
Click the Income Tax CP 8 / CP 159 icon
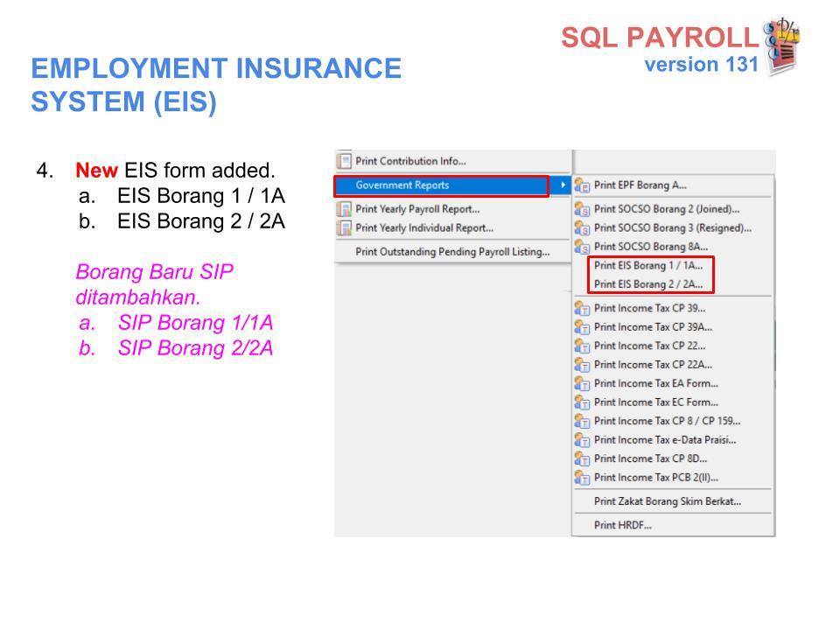(x=583, y=421)
